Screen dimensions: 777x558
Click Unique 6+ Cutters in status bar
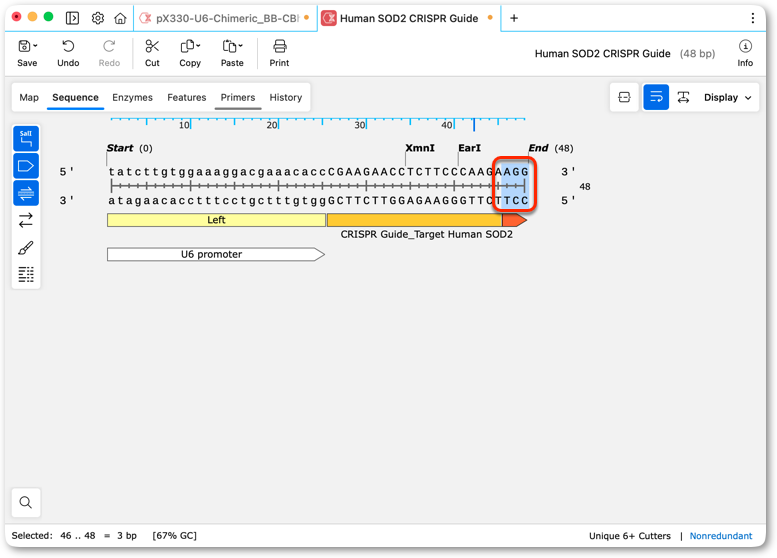629,536
